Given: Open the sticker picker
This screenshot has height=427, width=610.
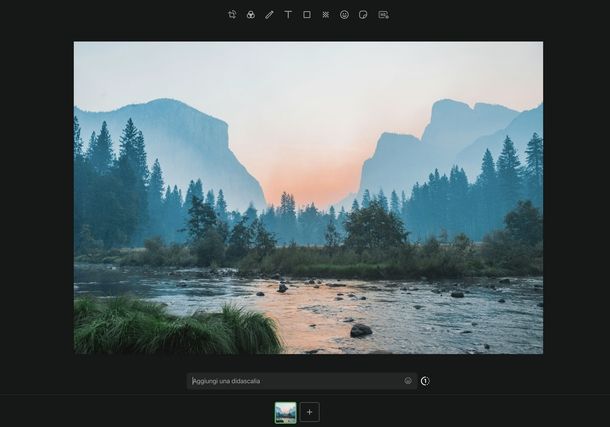Looking at the screenshot, I should pyautogui.click(x=363, y=15).
